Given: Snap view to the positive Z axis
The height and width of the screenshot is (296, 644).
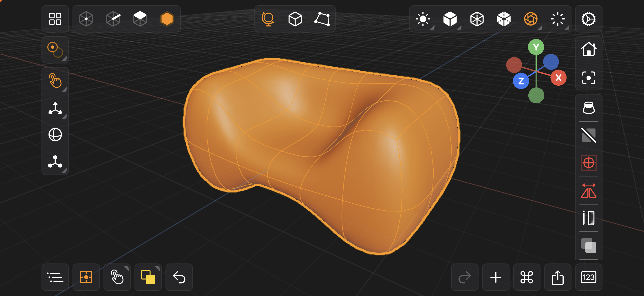Looking at the screenshot, I should point(521,81).
